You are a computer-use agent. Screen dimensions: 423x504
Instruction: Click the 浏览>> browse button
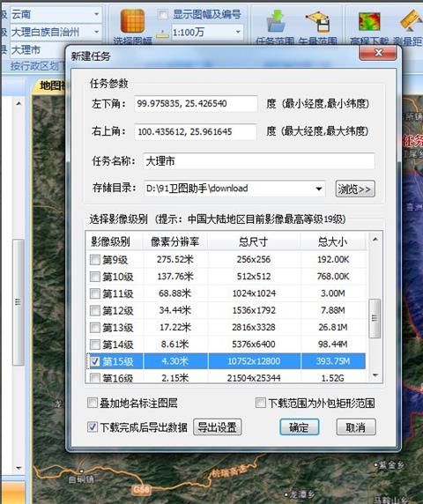[x=355, y=189]
